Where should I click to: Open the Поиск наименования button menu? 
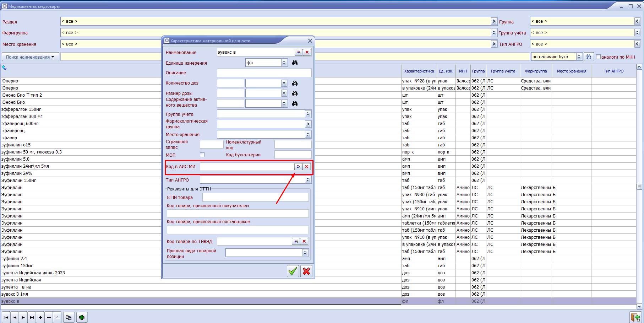pyautogui.click(x=30, y=57)
